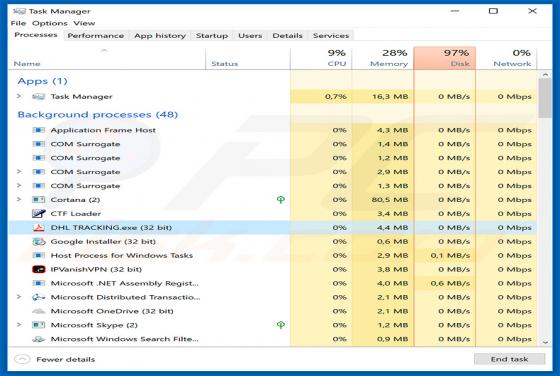Viewport: 560px width, 376px height.
Task: Click the End task button
Action: (x=509, y=359)
